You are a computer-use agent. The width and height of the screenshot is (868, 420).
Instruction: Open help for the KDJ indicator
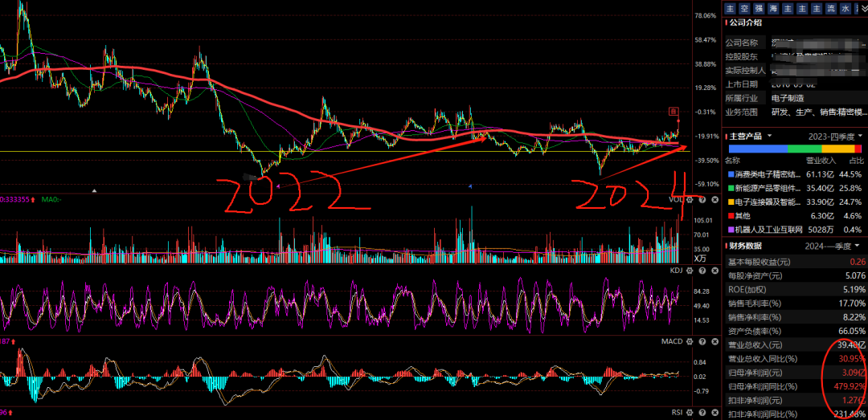[x=702, y=271]
